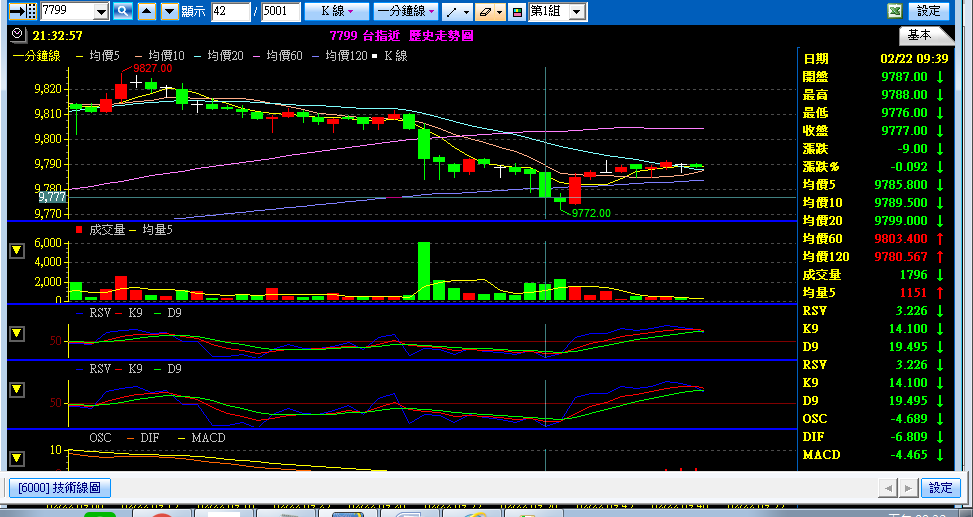Click the MACD value -4.465
The width and height of the screenshot is (973, 517).
click(x=907, y=455)
